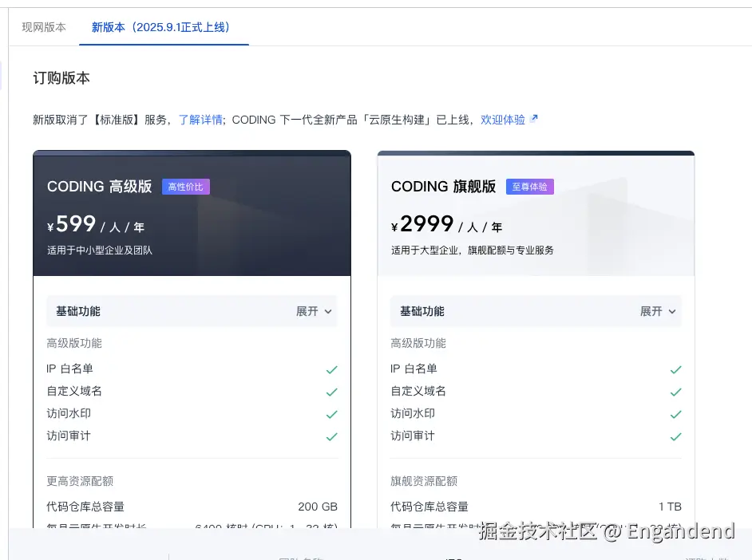Image resolution: width=752 pixels, height=560 pixels.
Task: Switch to the 现网版本 tab
Action: pos(44,27)
